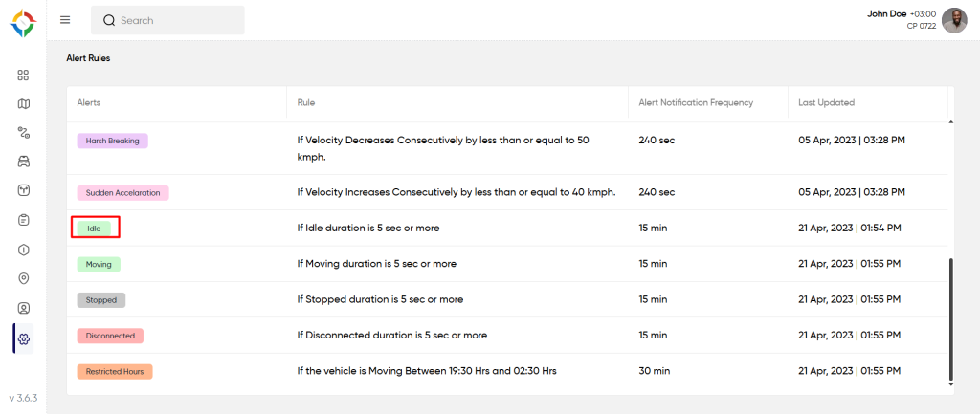Open John Doe's profile avatar

point(954,20)
